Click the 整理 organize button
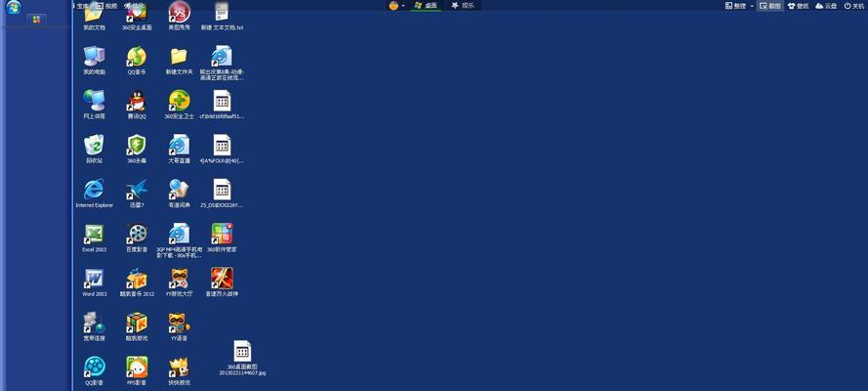The height and width of the screenshot is (391, 868). tap(735, 6)
